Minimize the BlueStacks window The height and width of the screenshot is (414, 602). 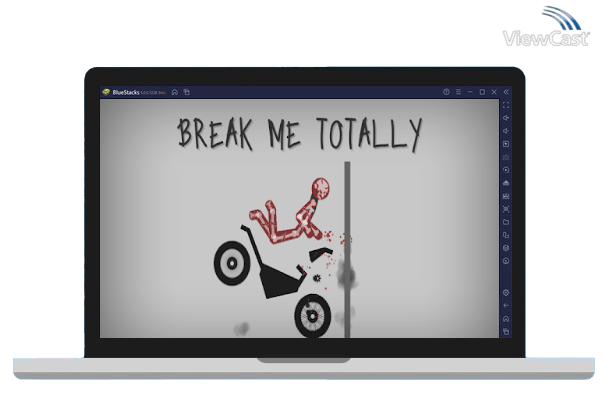pyautogui.click(x=470, y=92)
